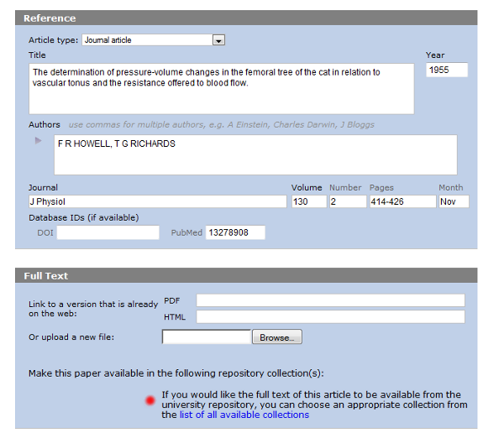Click the Pages field showing 414-426
The height and width of the screenshot is (438, 504).
click(x=402, y=201)
